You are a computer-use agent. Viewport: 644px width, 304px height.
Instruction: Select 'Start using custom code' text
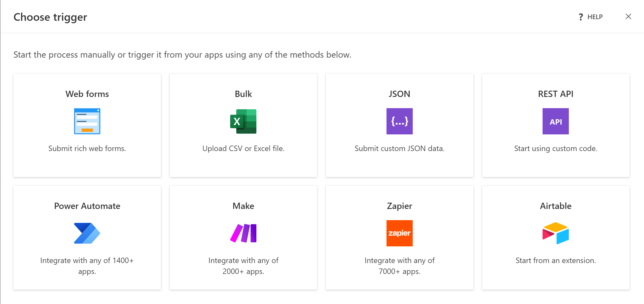(x=555, y=148)
